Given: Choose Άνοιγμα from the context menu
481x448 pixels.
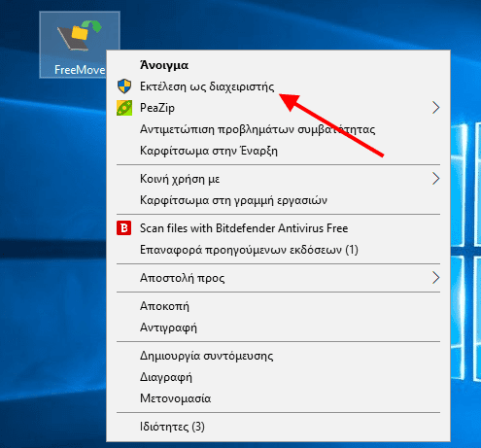Looking at the screenshot, I should (x=278, y=65).
